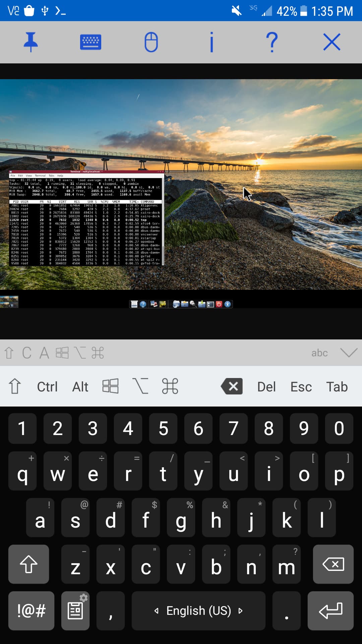Open the Tabs menu in the terminal window

click(51, 175)
